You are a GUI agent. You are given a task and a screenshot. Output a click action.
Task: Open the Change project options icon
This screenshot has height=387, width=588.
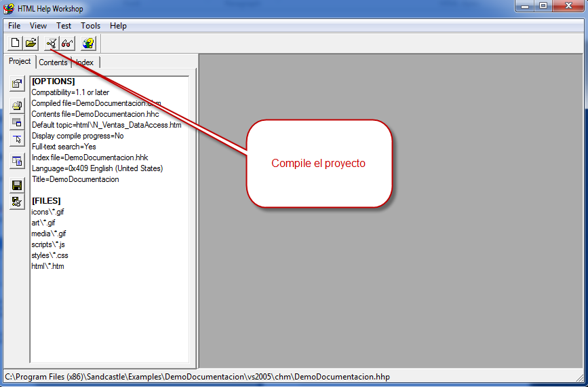click(x=17, y=84)
